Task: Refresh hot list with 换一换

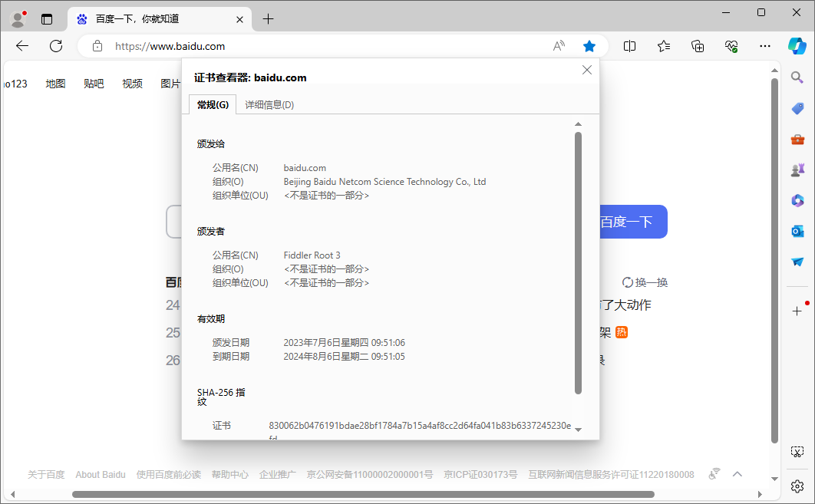Action: (x=645, y=282)
